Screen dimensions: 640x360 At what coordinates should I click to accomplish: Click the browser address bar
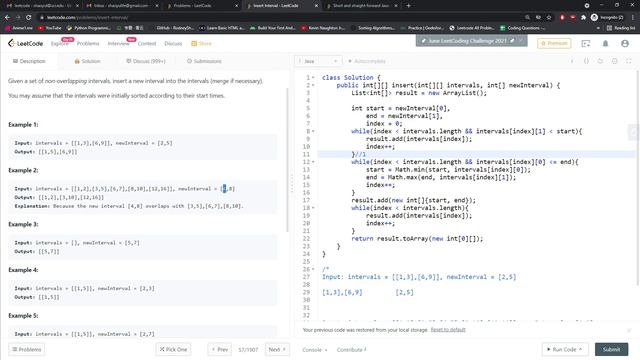pos(282,17)
